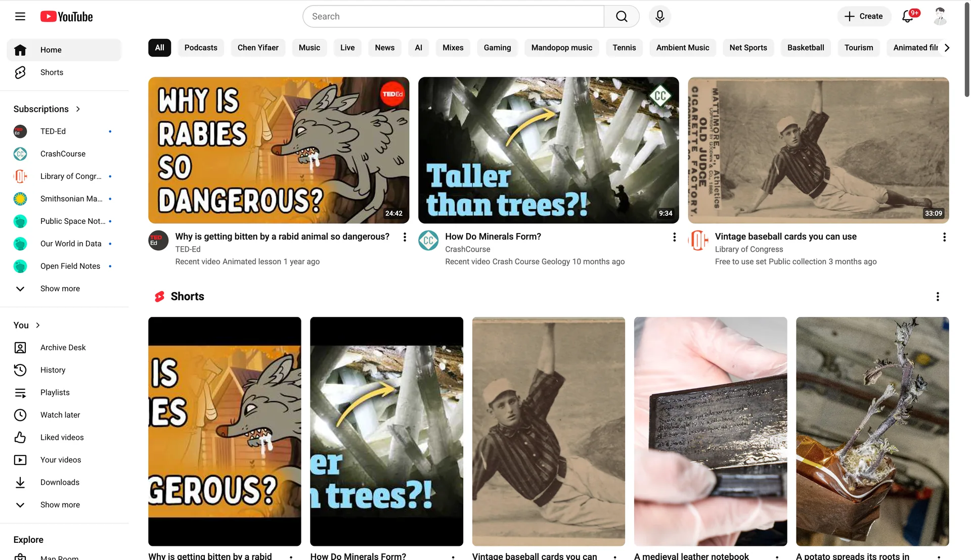Select the Chen Yifaer filter chip
This screenshot has width=971, height=560.
pos(258,48)
